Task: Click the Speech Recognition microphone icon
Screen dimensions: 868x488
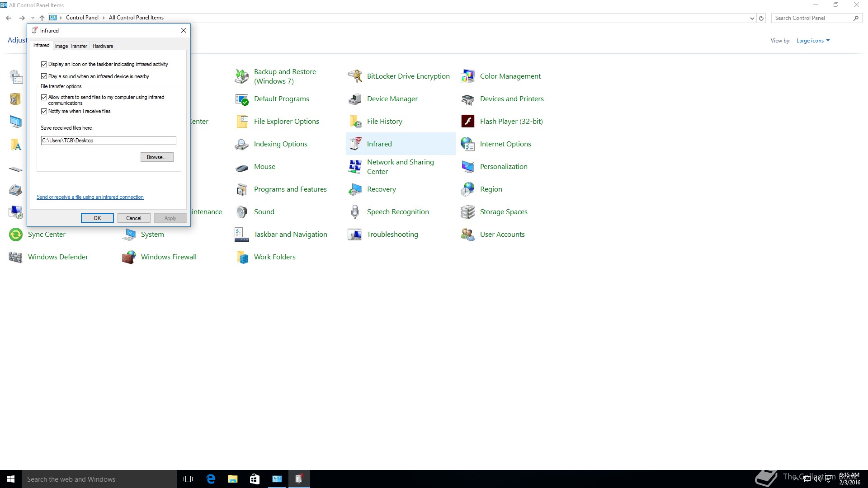Action: (x=355, y=212)
